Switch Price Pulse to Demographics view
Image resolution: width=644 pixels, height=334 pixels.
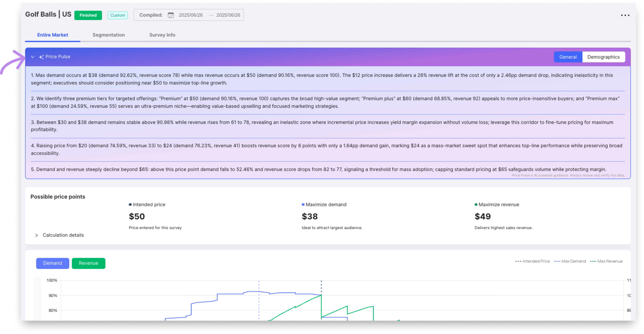point(603,57)
